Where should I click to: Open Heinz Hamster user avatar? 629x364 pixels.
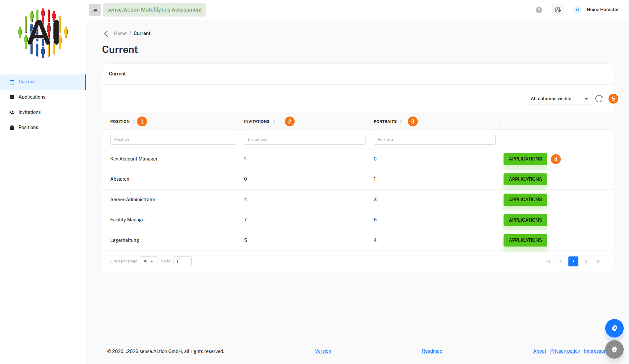(x=577, y=10)
